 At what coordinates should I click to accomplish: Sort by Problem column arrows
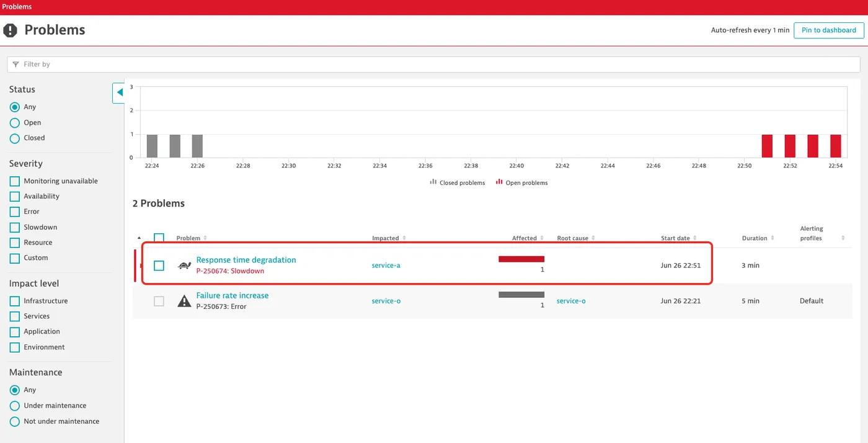coord(205,238)
